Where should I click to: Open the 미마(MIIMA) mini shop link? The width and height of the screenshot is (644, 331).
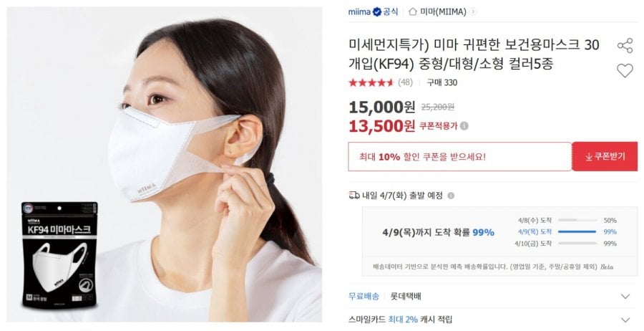coord(443,12)
